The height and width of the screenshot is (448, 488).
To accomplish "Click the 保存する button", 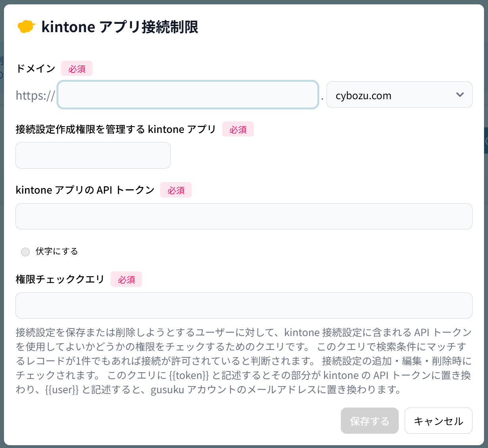I will [x=369, y=421].
